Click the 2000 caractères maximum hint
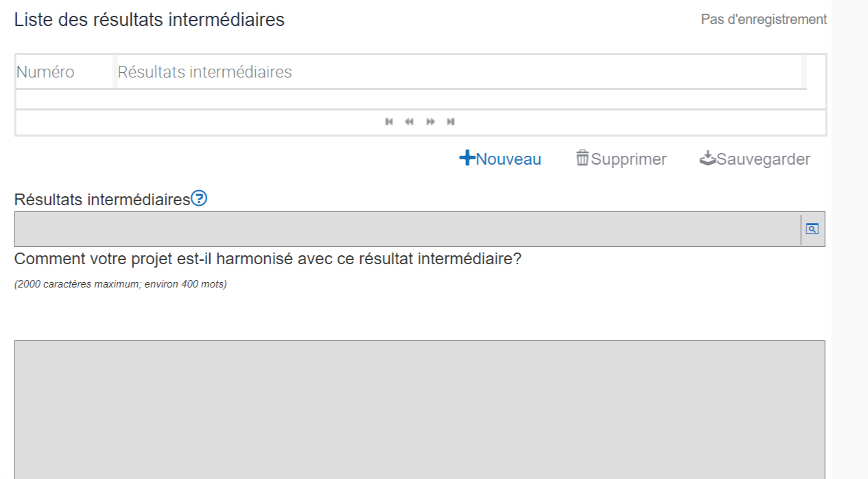The height and width of the screenshot is (479, 868). click(120, 284)
